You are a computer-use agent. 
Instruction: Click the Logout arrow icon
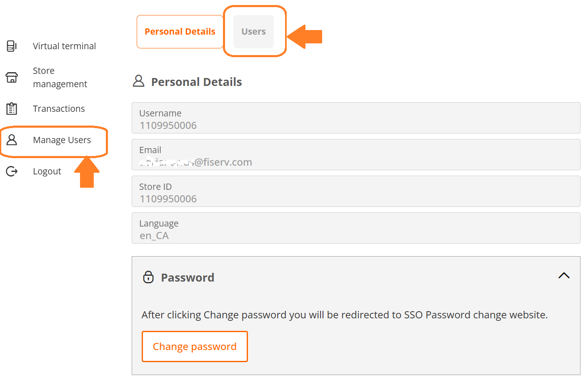12,171
